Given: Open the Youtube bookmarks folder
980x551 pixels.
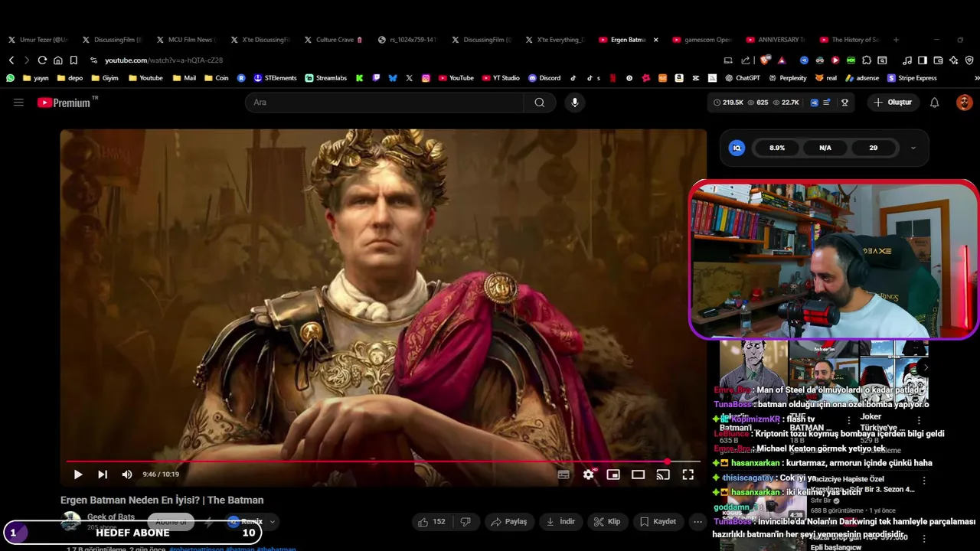Looking at the screenshot, I should point(145,78).
